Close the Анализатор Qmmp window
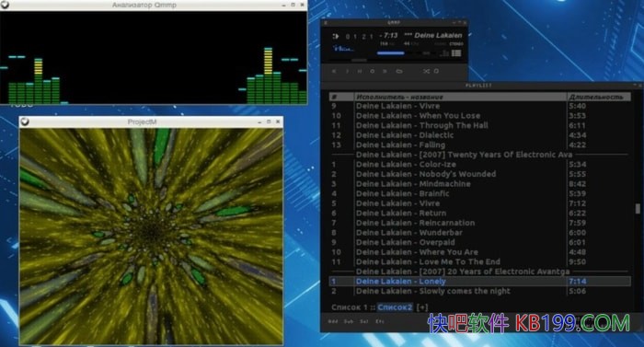The height and width of the screenshot is (347, 644). pos(303,5)
